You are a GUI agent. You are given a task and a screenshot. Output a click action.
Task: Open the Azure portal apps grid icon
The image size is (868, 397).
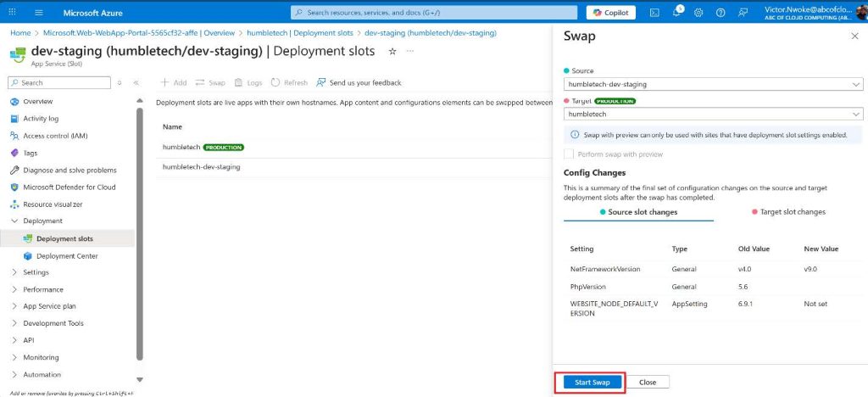click(x=13, y=12)
